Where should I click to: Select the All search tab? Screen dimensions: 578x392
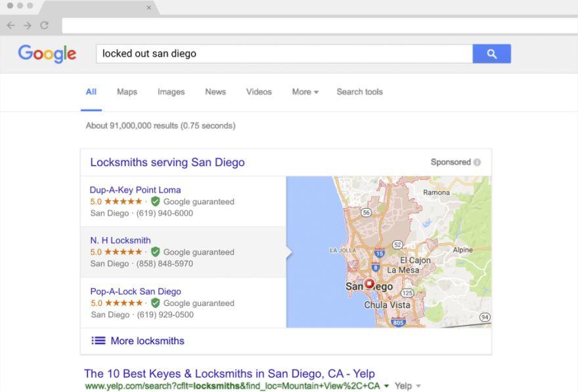[x=91, y=92]
